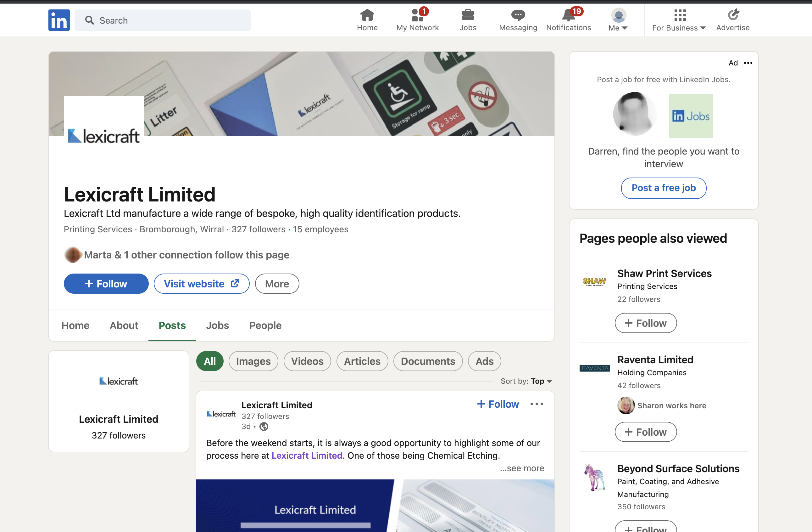Screen dimensions: 812x532
Task: Click the Home house icon
Action: tap(367, 15)
